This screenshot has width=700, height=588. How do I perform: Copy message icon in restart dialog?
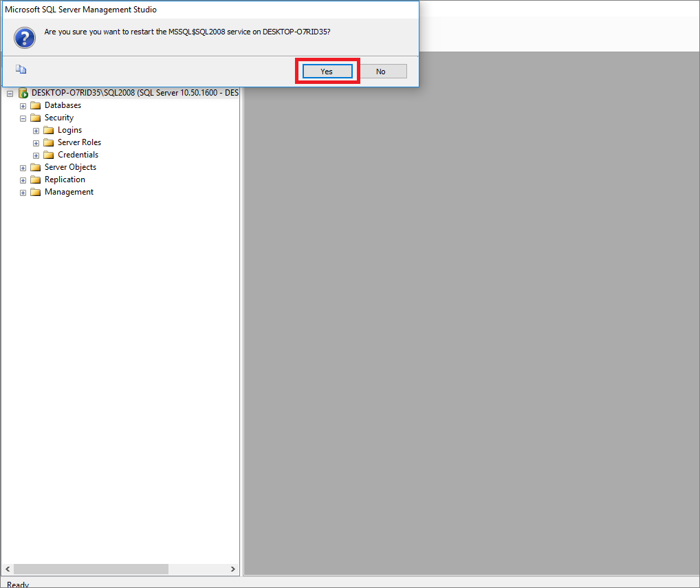click(21, 69)
